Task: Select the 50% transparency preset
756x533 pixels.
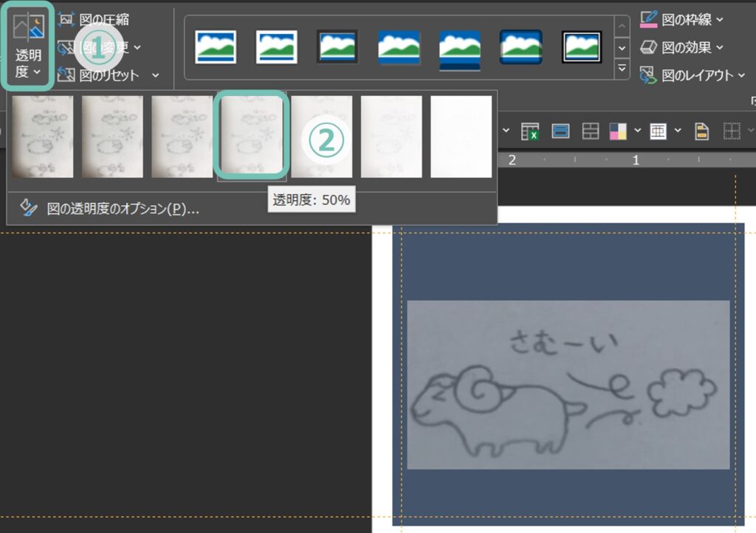Action: pos(252,137)
